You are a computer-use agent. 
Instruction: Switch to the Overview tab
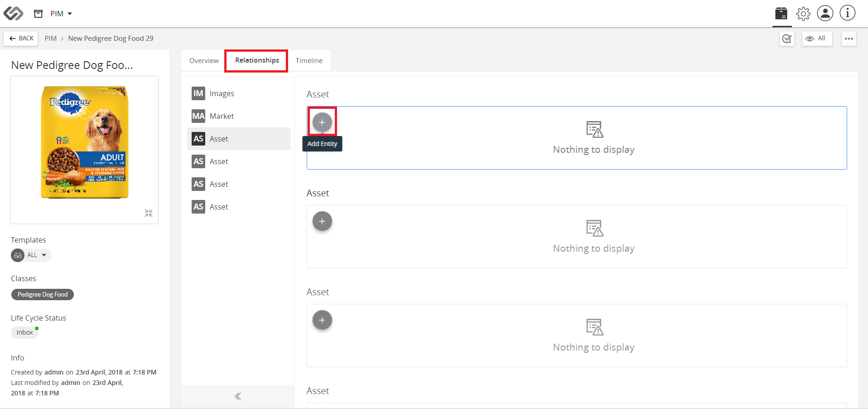coord(204,61)
